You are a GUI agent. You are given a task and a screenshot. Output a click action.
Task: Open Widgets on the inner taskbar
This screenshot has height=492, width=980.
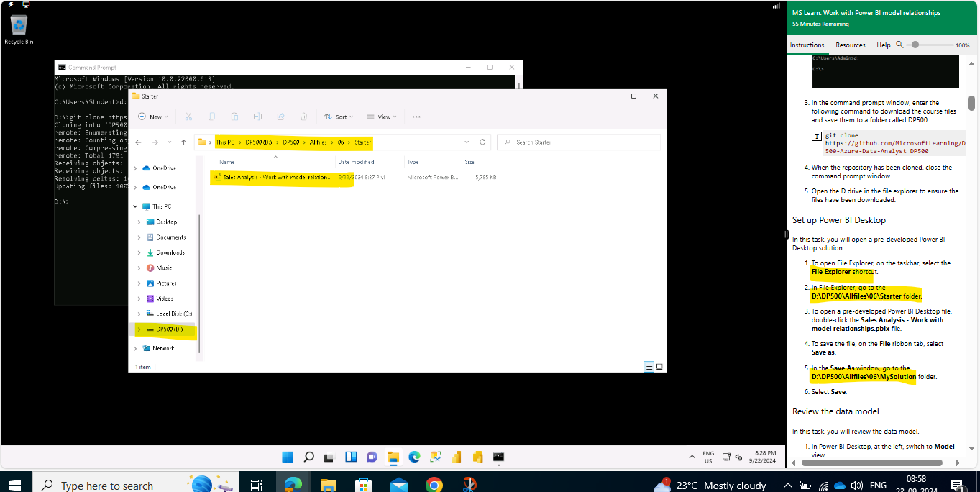coord(351,457)
